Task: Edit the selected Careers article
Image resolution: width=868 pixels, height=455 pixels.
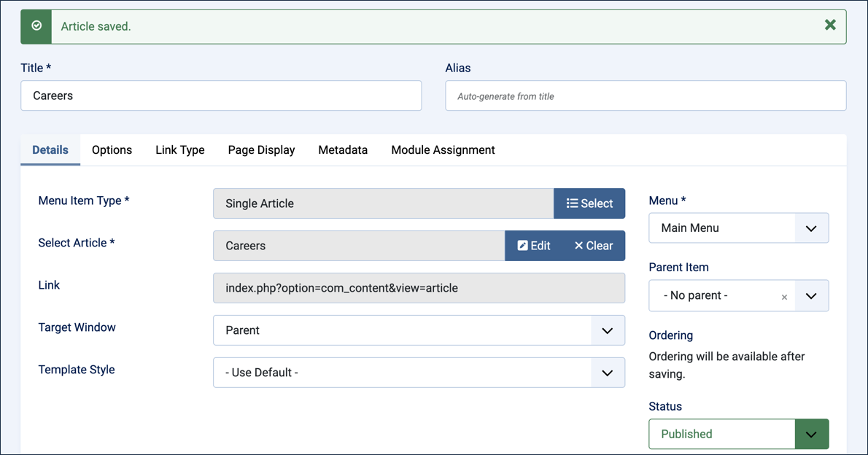Action: click(534, 246)
